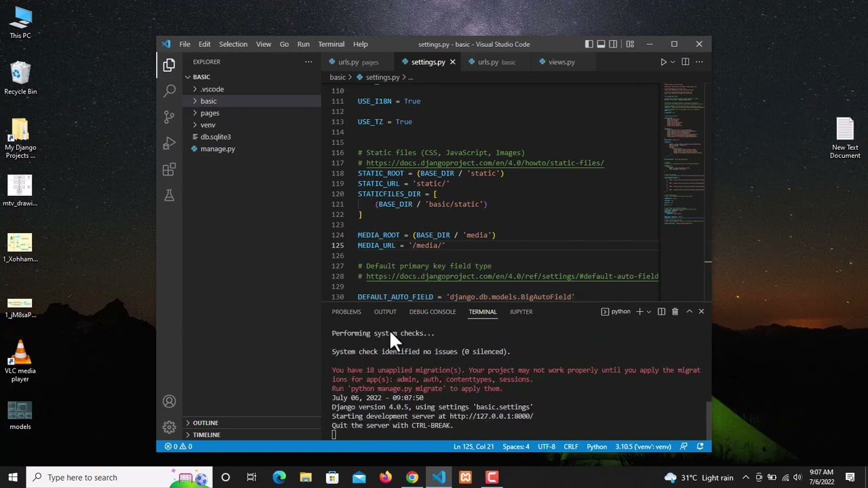Viewport: 868px width, 488px height.
Task: Open the Testing flask view
Action: [169, 195]
